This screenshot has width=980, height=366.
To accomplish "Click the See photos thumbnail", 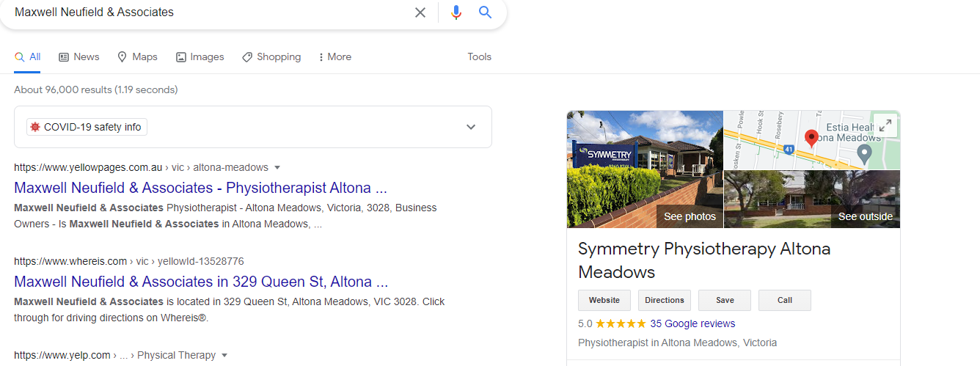I will pos(645,169).
